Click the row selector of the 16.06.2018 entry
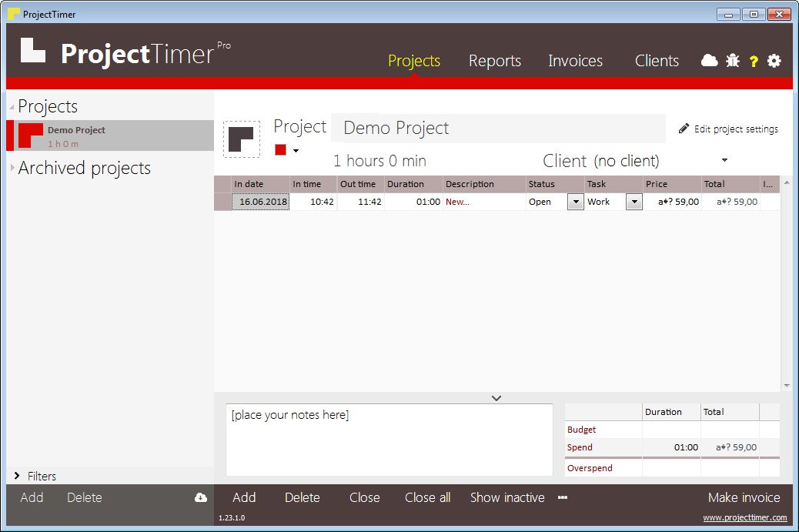The height and width of the screenshot is (532, 799). [222, 202]
